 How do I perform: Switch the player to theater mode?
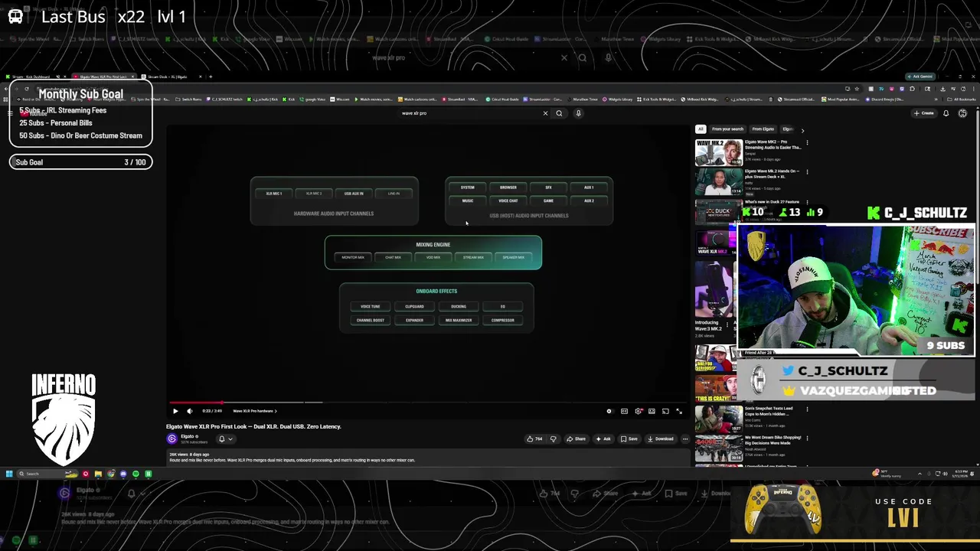(x=652, y=411)
